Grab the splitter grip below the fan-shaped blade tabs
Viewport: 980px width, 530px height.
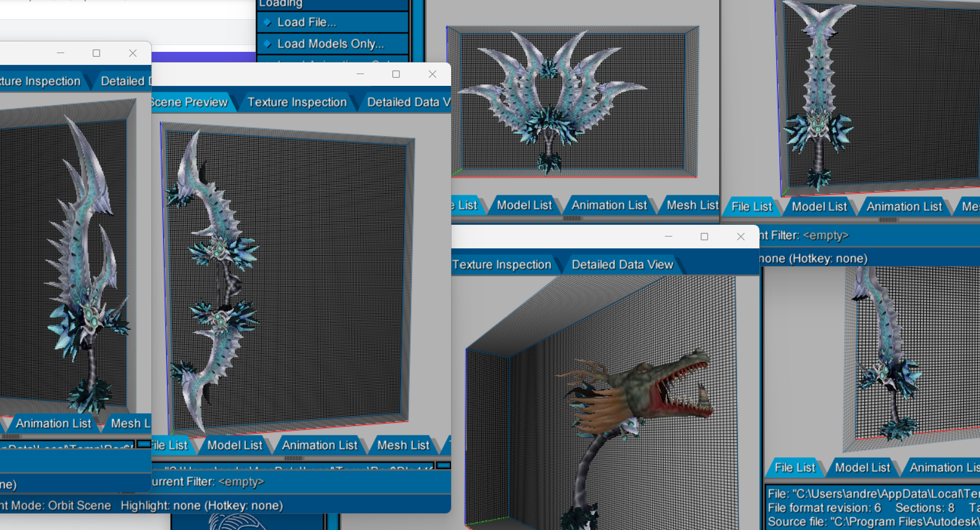pyautogui.click(x=572, y=218)
